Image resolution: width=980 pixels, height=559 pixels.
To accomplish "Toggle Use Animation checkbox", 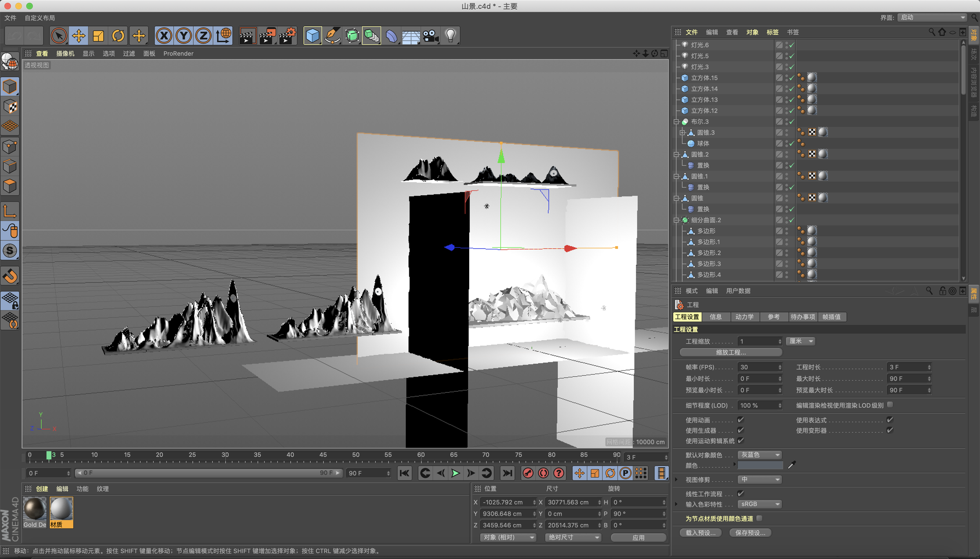I will [x=740, y=420].
